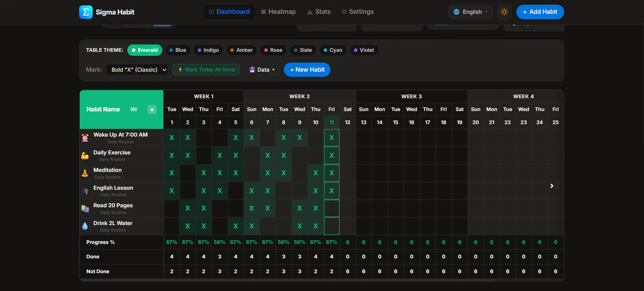Open the English language selector
Viewport: 644px width, 291px height.
pyautogui.click(x=471, y=12)
